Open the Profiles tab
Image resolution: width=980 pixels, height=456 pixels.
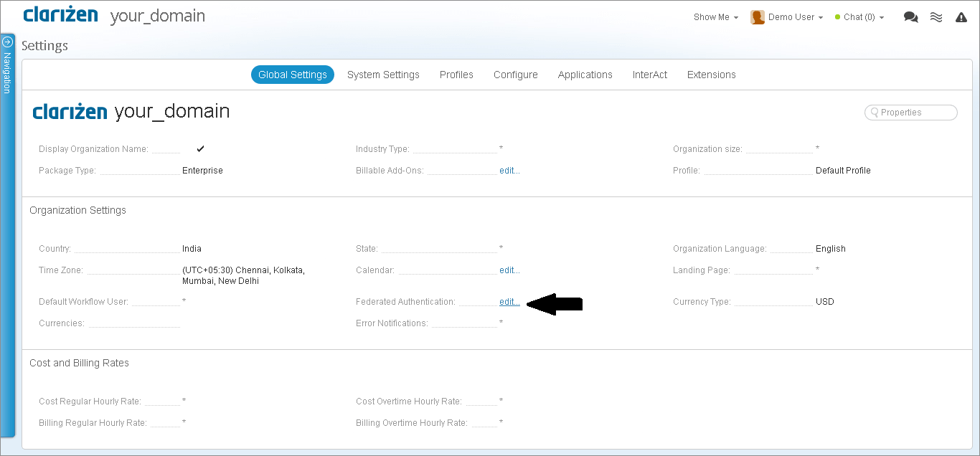tap(456, 75)
